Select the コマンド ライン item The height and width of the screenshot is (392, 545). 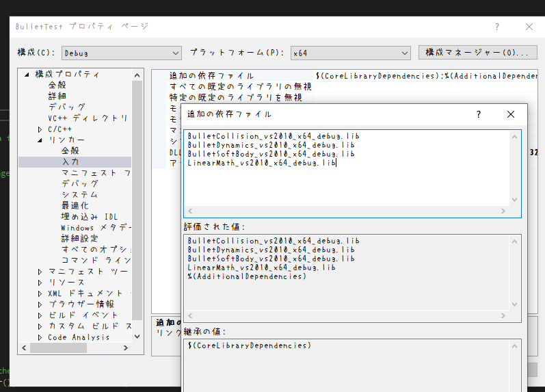pos(96,260)
